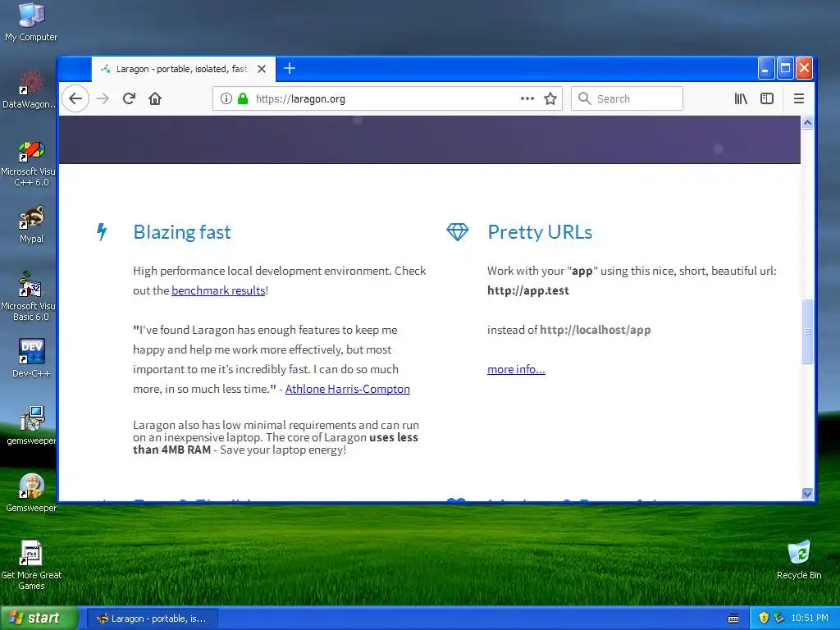Click the taskbar clock 10:51 PM
Screen dimensions: 840x630
810,618
